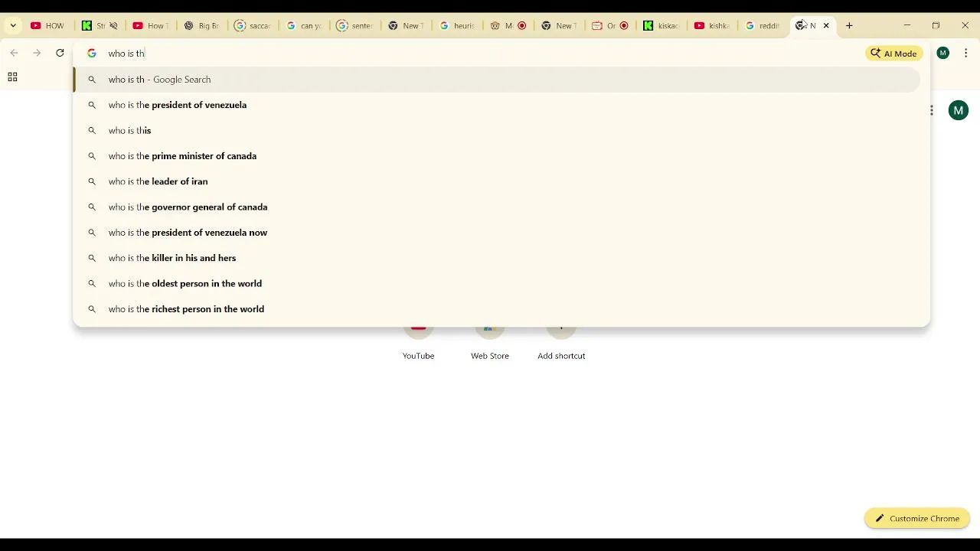Switch to the Google 'saccac' tab
980x551 pixels.
[x=253, y=25]
